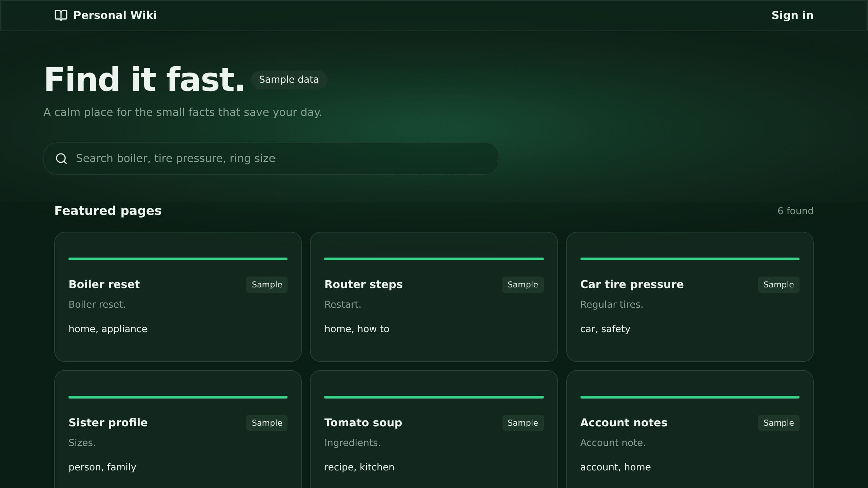Click the 'Account note.' description text
The width and height of the screenshot is (868, 488).
click(x=613, y=443)
